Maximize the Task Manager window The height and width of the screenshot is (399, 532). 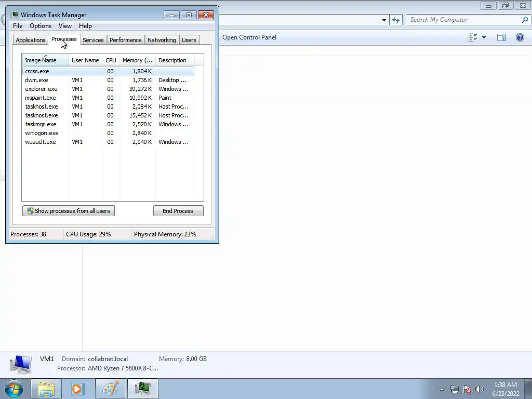(x=189, y=15)
